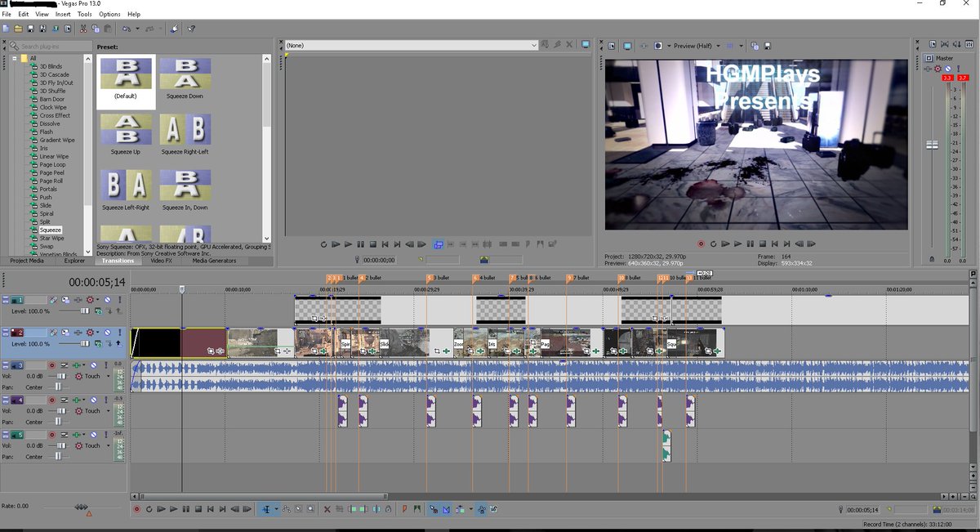Screen dimensions: 980x532
Task: Switch to the Video FX tab
Action: [x=160, y=261]
